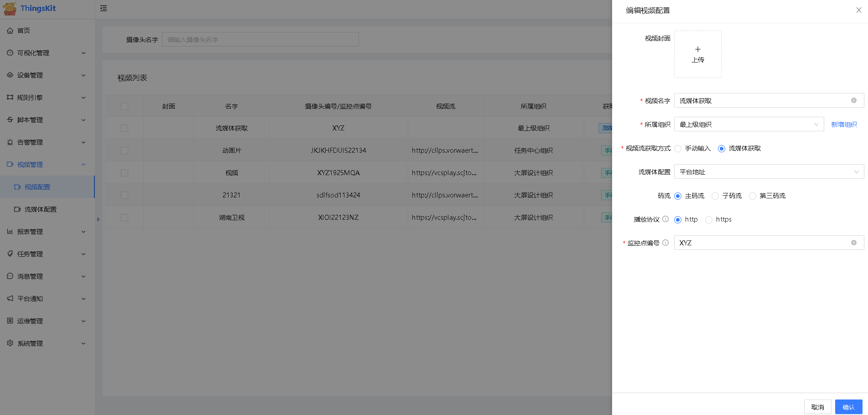The image size is (868, 415).
Task: Expand the 脚本管理 menu chevron
Action: point(83,120)
